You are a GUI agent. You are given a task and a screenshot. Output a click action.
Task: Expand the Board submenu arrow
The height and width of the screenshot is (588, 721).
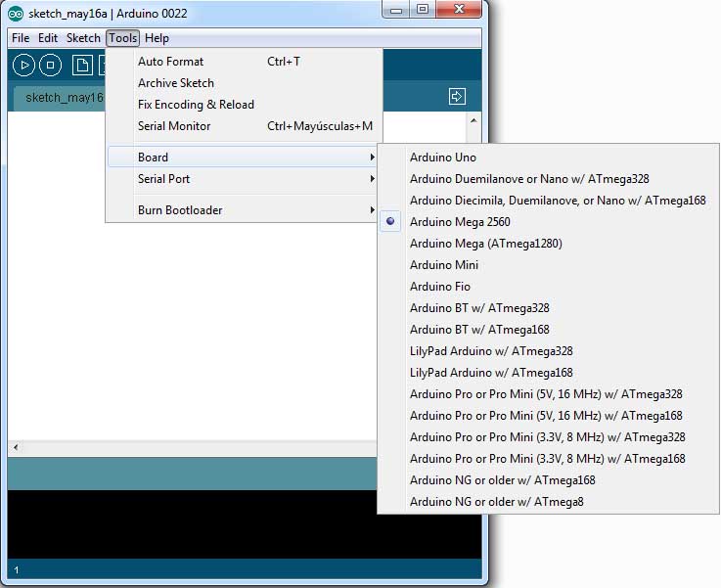pyautogui.click(x=372, y=158)
